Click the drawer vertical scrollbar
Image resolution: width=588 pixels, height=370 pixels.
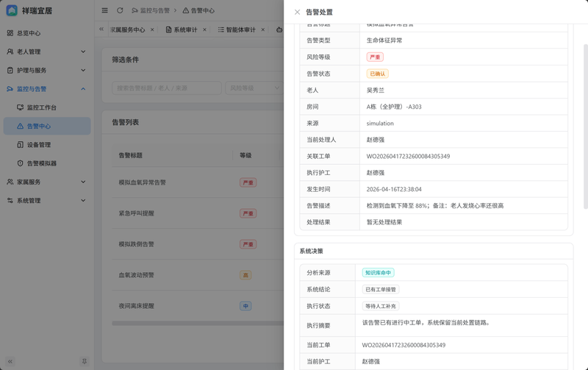click(x=586, y=127)
